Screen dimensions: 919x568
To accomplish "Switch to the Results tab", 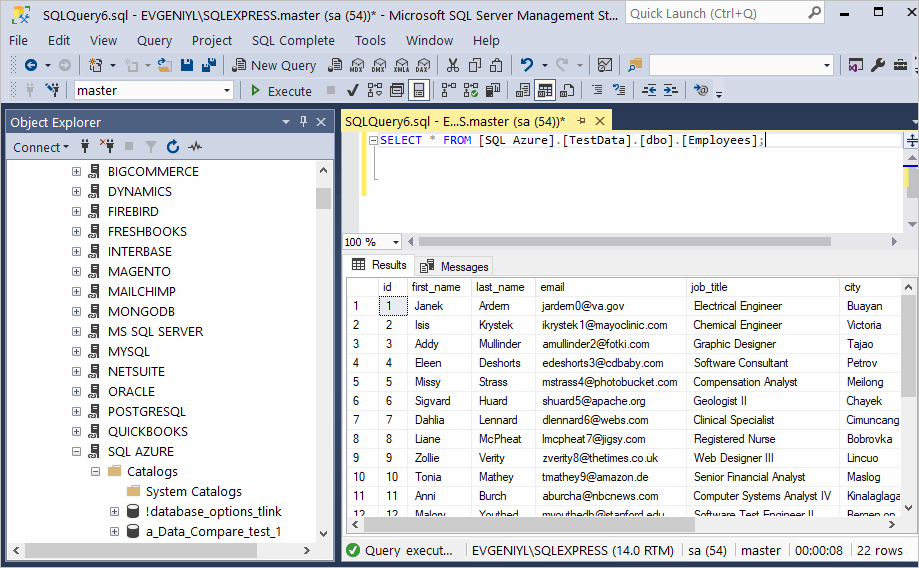I will pos(379,265).
